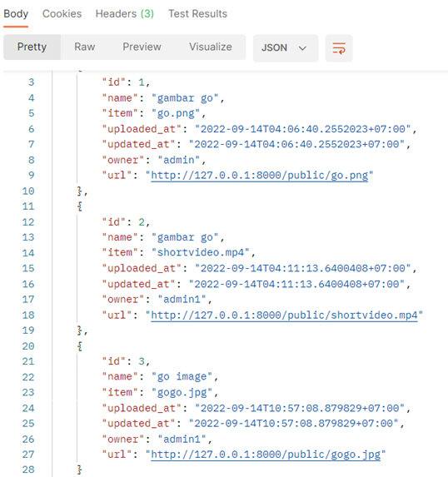Click the "item" key on line 14
The width and height of the screenshot is (448, 477).
point(120,252)
